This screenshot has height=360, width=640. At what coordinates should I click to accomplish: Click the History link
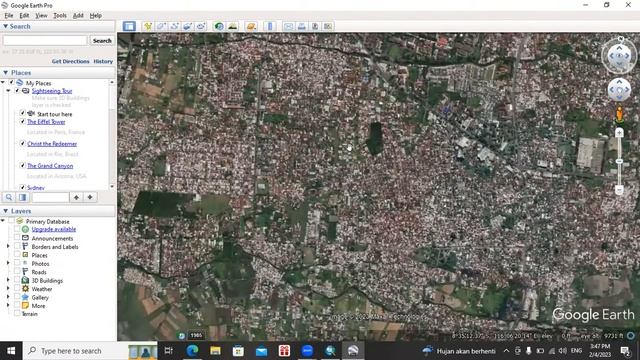click(x=103, y=61)
